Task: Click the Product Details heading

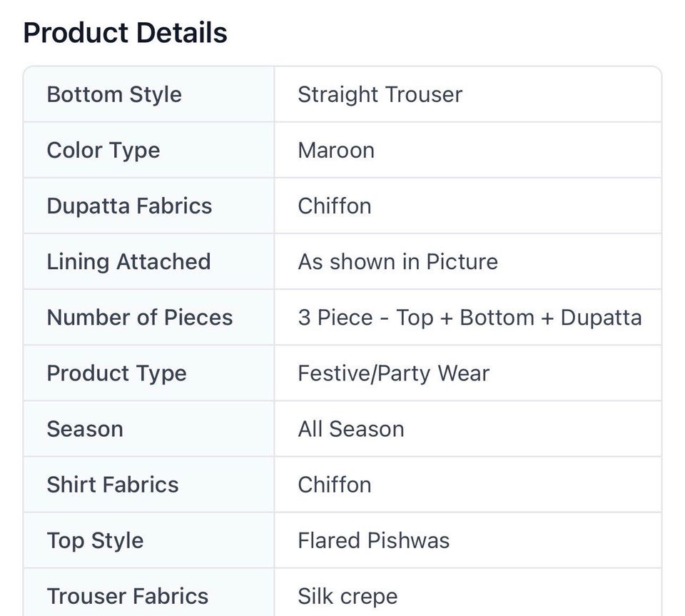Action: pos(126,33)
